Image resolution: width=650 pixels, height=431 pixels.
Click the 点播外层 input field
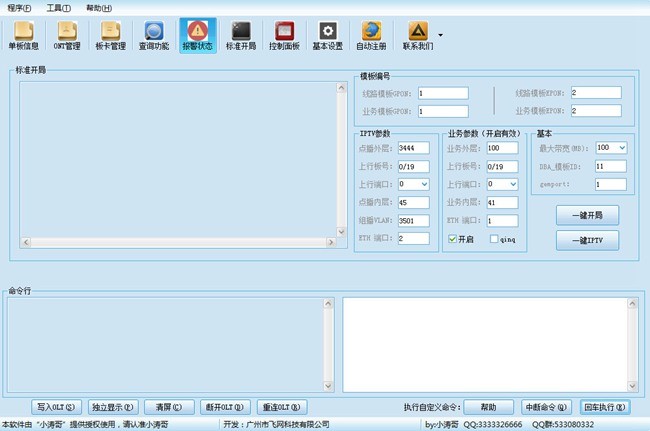pyautogui.click(x=412, y=148)
